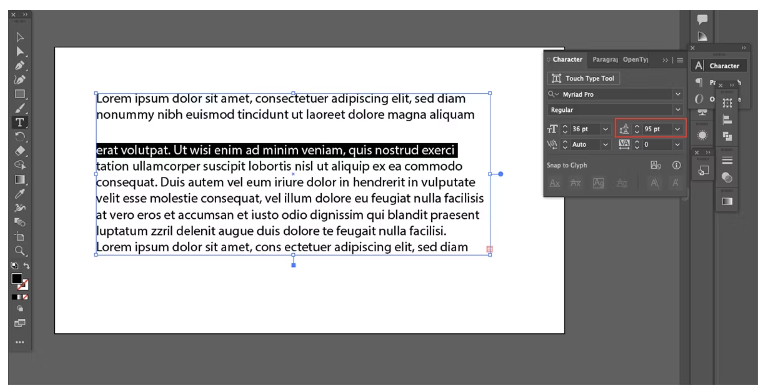Select the Direct Selection tool

click(20, 51)
